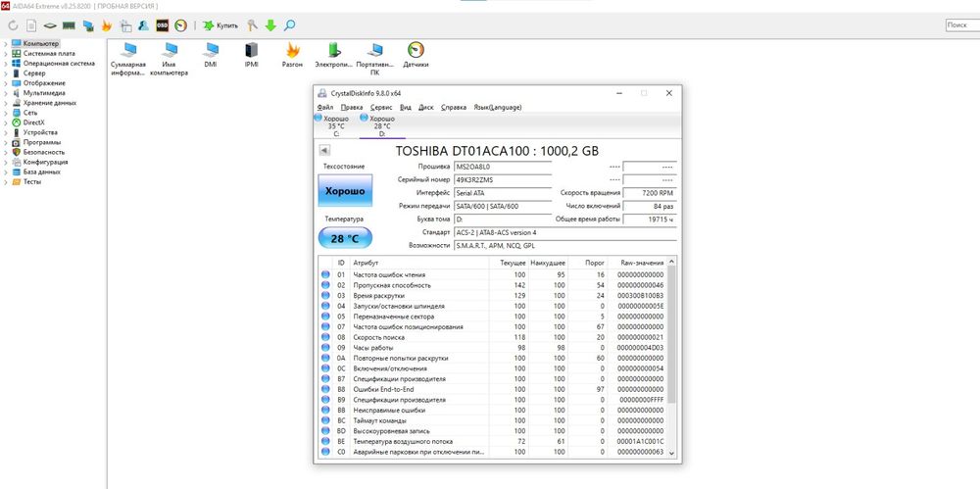Select the Переназначенные сектора row
The width and height of the screenshot is (980, 489).
coord(493,317)
